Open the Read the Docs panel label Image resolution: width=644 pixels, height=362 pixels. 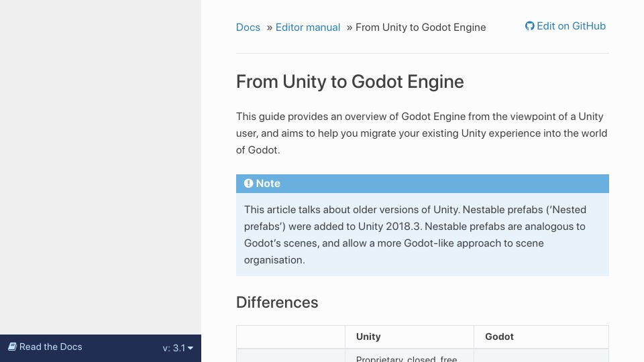tap(50, 347)
